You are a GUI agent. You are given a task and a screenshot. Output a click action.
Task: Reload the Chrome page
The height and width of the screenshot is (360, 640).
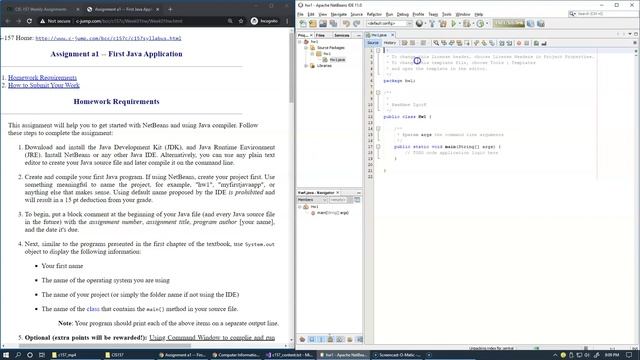[x=29, y=21]
